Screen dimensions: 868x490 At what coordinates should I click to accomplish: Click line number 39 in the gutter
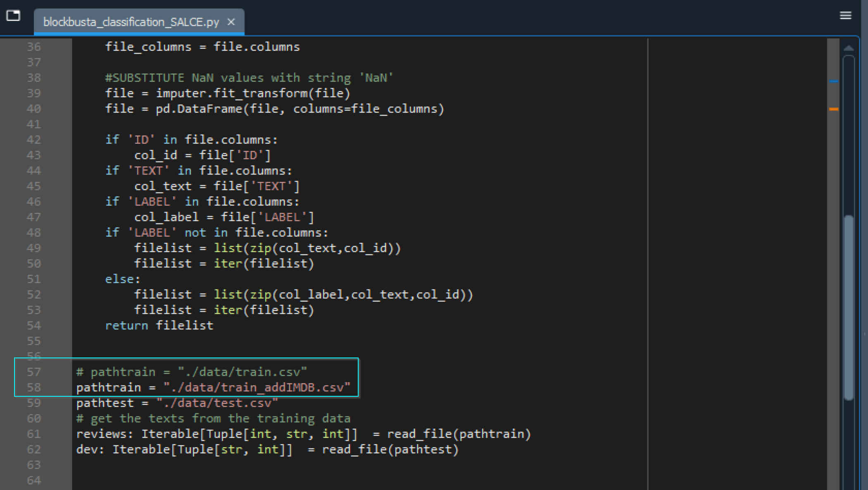(x=34, y=93)
